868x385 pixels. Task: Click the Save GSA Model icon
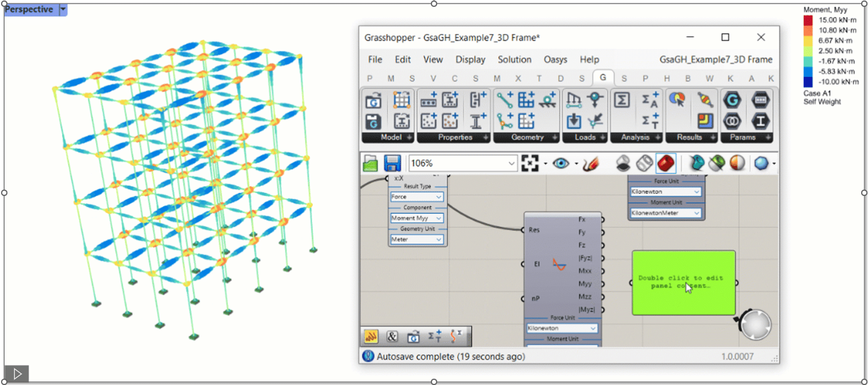[374, 121]
